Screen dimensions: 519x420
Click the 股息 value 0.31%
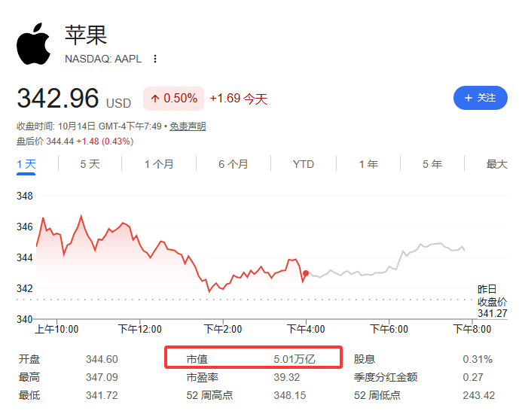click(x=478, y=359)
